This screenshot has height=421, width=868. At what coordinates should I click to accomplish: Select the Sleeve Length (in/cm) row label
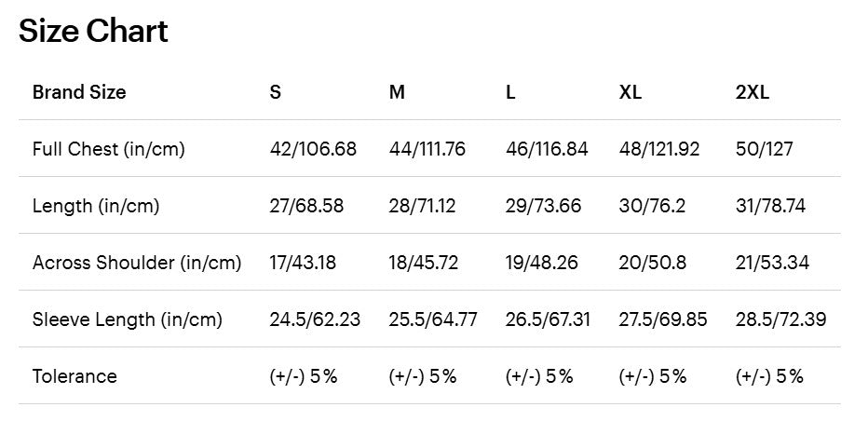128,319
